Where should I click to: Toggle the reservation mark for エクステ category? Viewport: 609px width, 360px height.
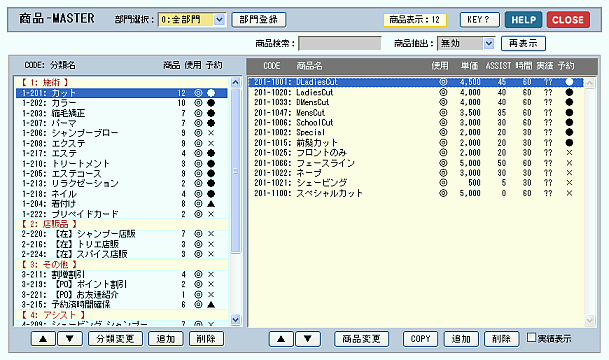[211, 143]
